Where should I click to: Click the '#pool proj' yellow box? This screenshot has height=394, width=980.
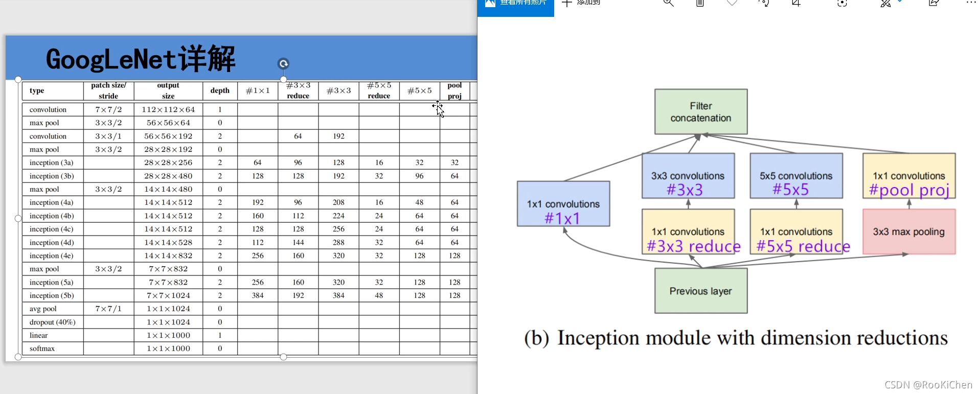[909, 176]
